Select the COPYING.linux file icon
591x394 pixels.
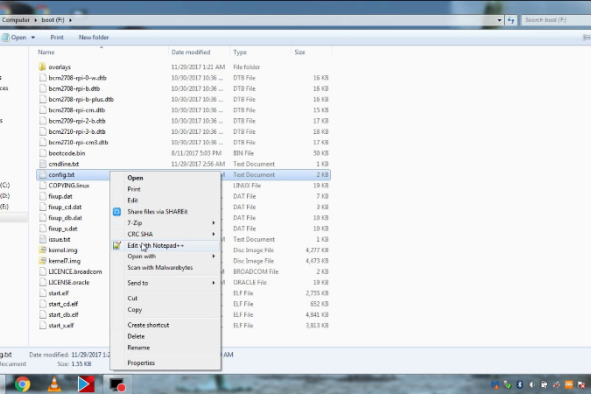pos(43,186)
